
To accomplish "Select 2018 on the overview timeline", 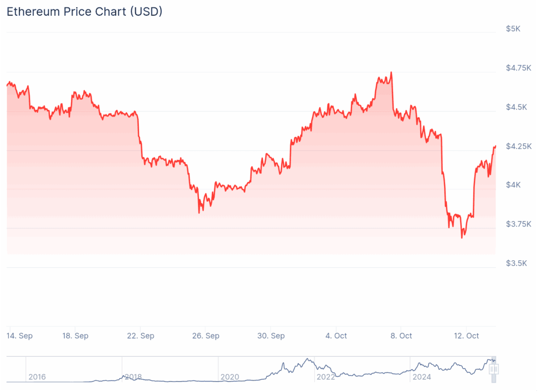I will pos(133,377).
